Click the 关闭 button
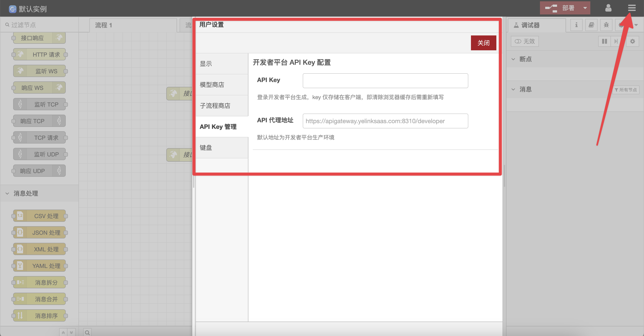The width and height of the screenshot is (644, 336). coord(483,43)
